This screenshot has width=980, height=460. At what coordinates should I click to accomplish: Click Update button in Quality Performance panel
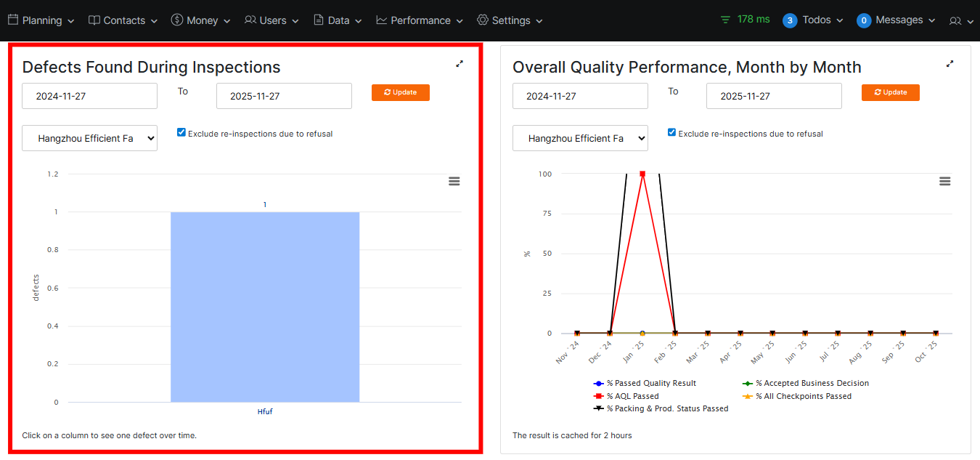tap(891, 92)
